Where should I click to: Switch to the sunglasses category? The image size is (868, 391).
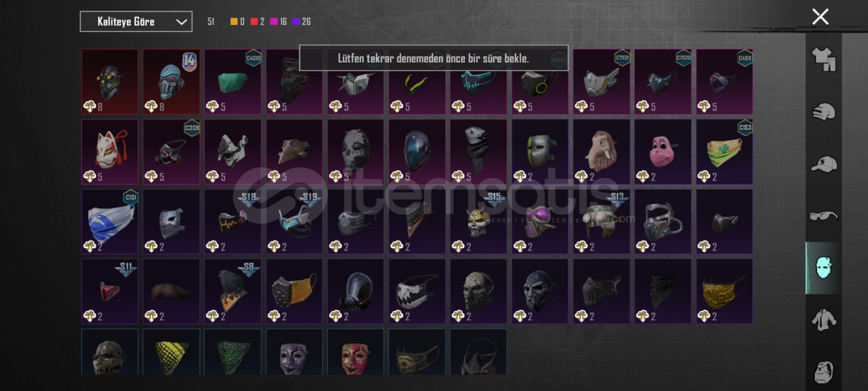824,216
